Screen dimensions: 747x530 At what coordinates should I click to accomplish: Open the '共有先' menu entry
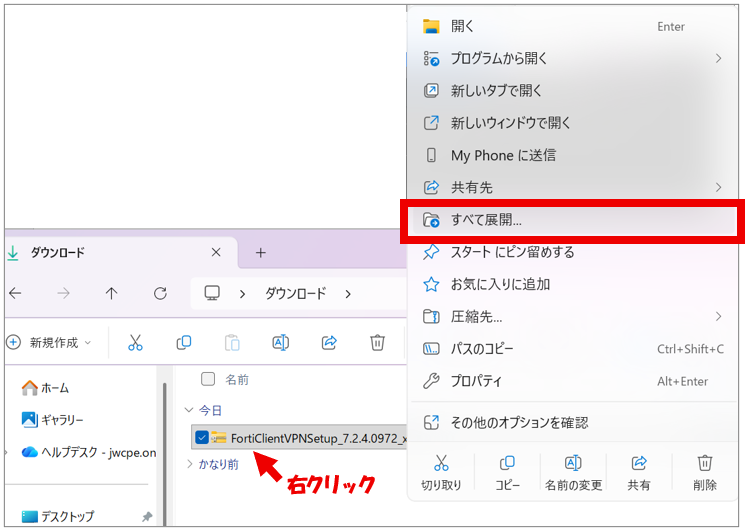573,188
